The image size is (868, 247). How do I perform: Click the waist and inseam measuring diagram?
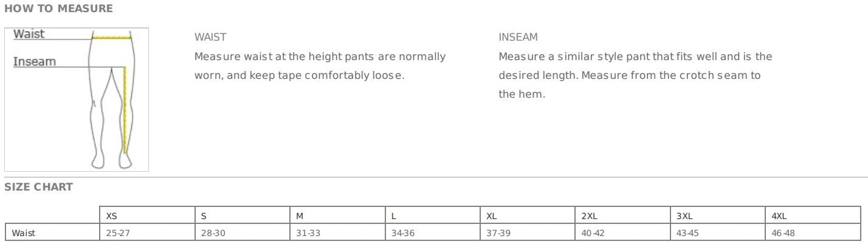click(x=77, y=100)
